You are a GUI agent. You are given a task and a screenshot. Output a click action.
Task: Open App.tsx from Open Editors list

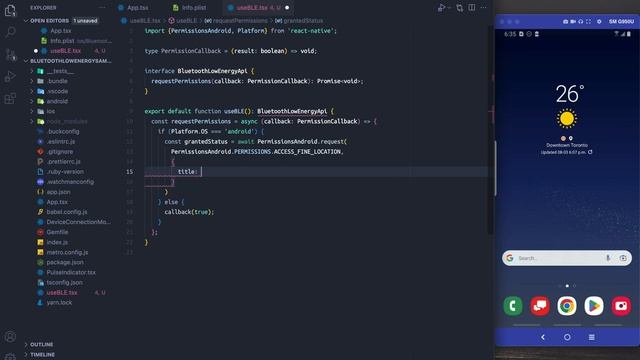click(x=61, y=31)
